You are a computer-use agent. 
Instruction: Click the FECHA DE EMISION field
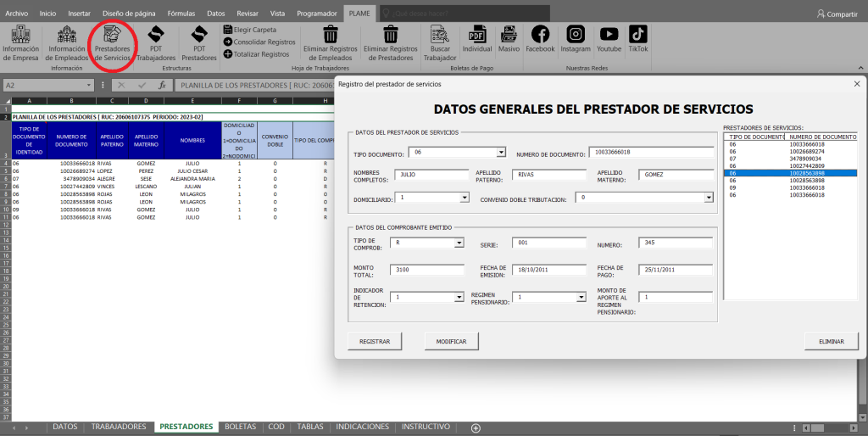pyautogui.click(x=549, y=270)
